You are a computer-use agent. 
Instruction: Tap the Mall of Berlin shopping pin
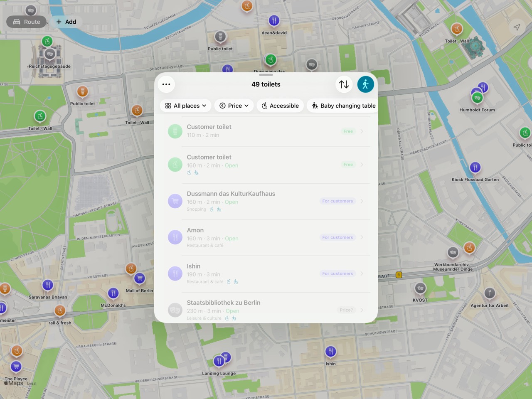pyautogui.click(x=140, y=278)
